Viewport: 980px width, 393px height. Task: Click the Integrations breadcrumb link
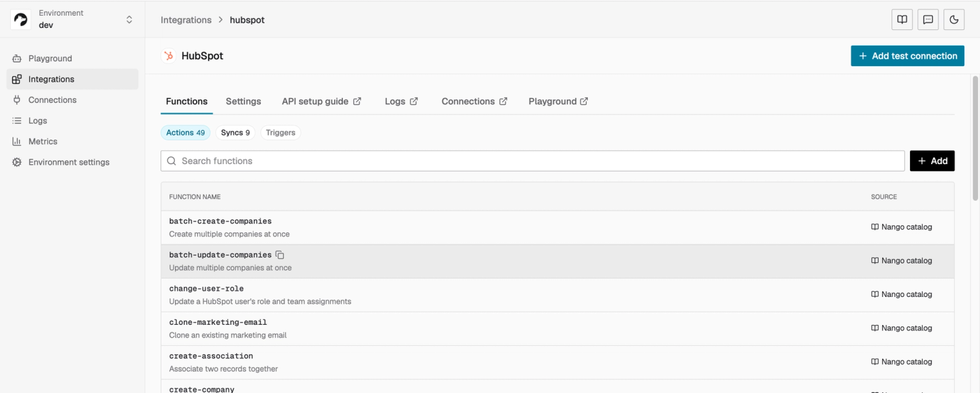click(186, 20)
